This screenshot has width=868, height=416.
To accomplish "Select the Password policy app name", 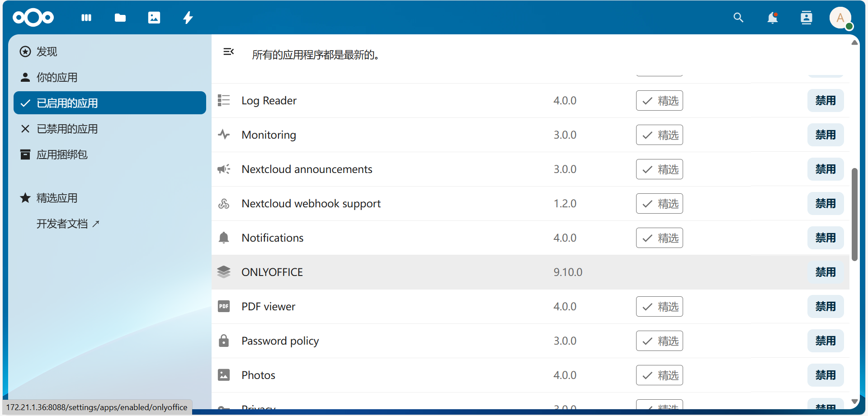I will [280, 341].
